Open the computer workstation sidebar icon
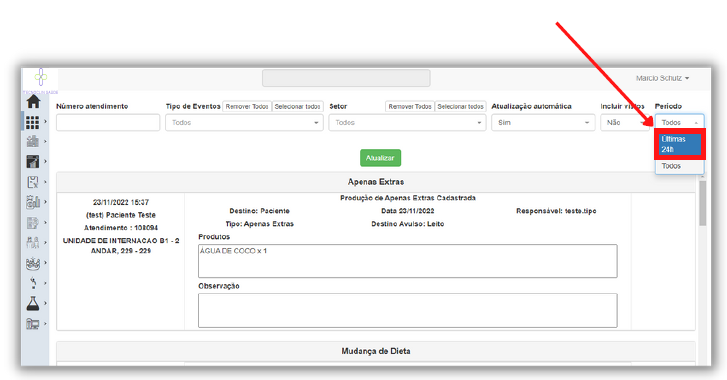727x380 pixels. point(32,323)
